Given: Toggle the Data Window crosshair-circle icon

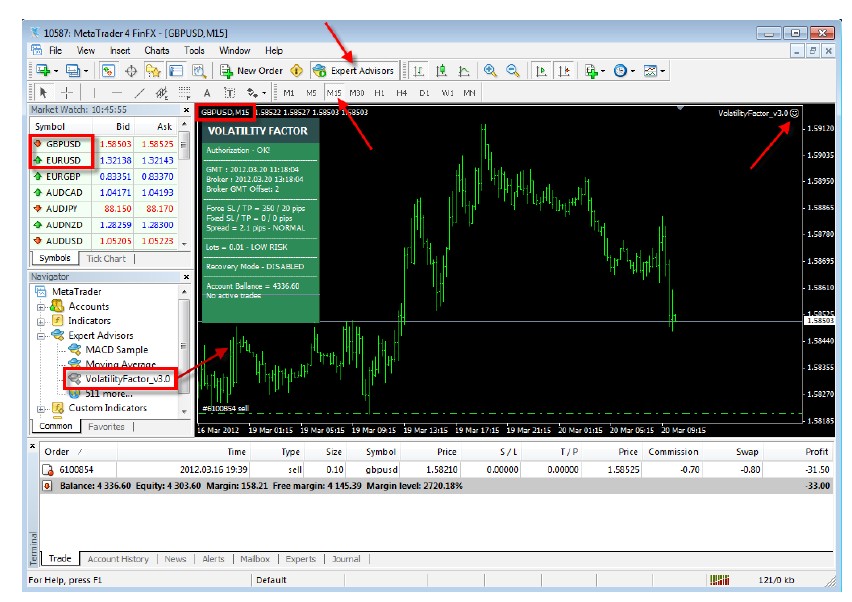Looking at the screenshot, I should 130,71.
